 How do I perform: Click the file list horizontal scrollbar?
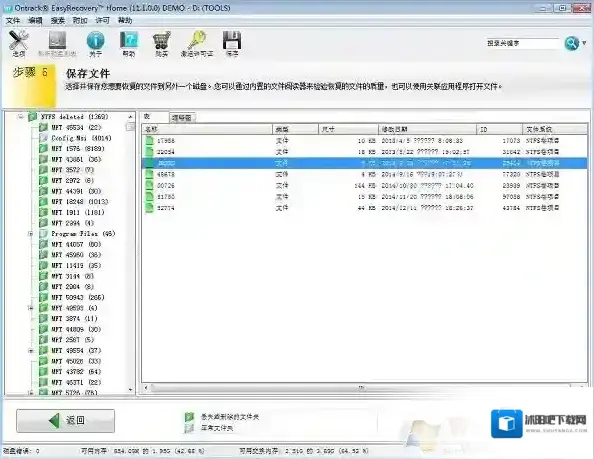point(362,387)
